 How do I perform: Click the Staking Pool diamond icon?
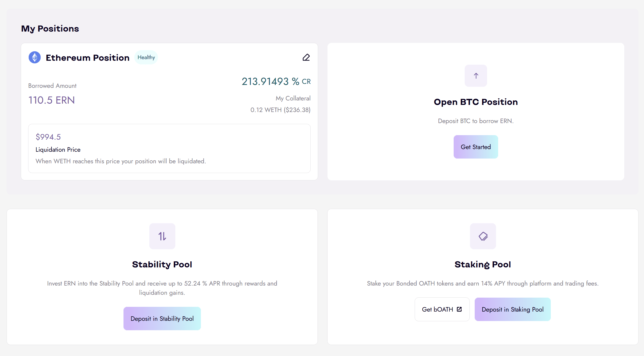point(483,236)
